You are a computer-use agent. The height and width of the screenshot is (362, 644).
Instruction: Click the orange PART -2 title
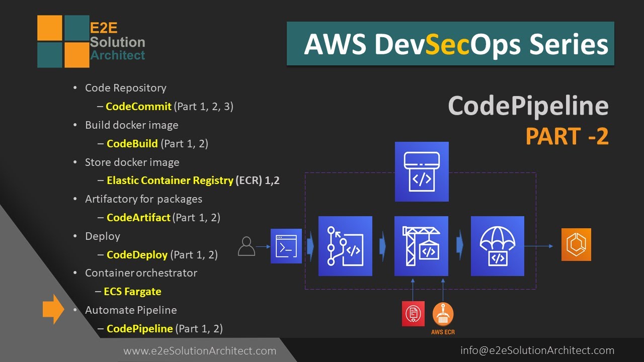click(567, 136)
